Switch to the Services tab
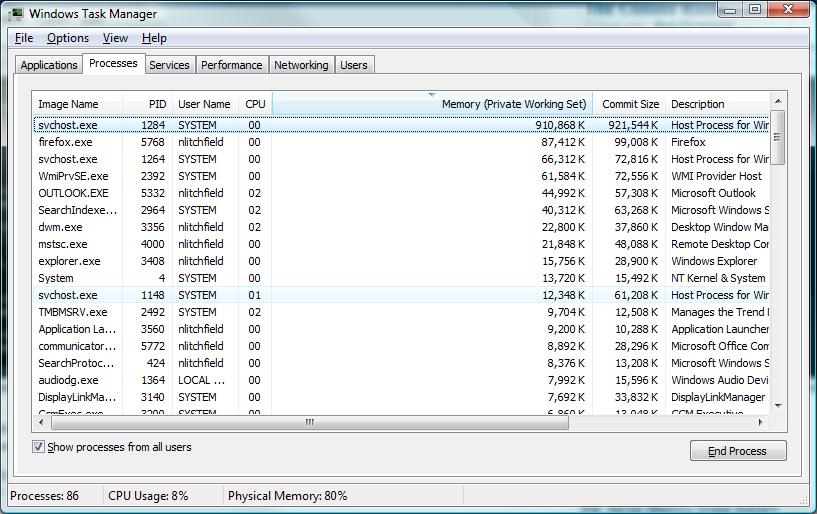Viewport: 817px width, 514px height. [169, 65]
